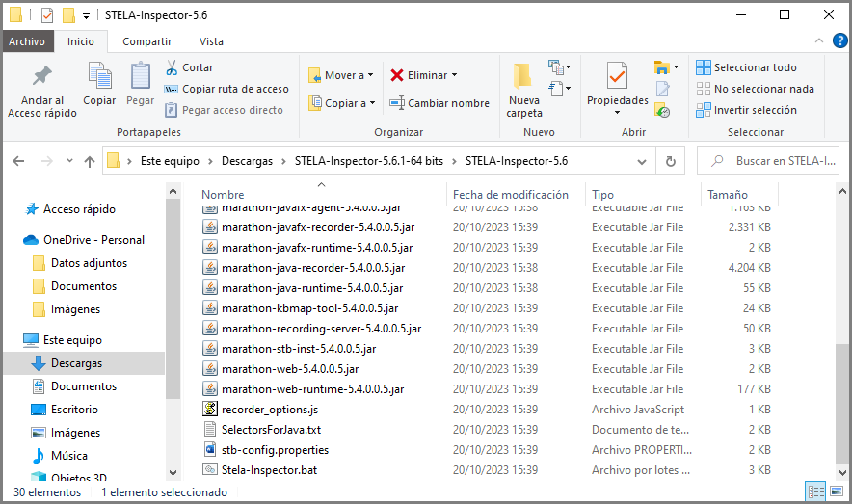Open the Mover a dropdown
Viewport: 852px width, 504px height.
(x=340, y=75)
